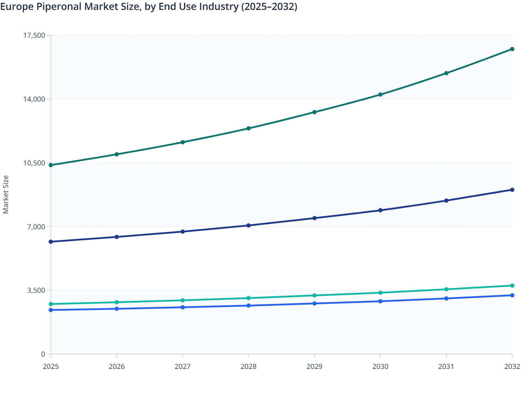This screenshot has height=395, width=532.
Task: Click the blue line's 2025 starting point
Action: click(x=51, y=310)
